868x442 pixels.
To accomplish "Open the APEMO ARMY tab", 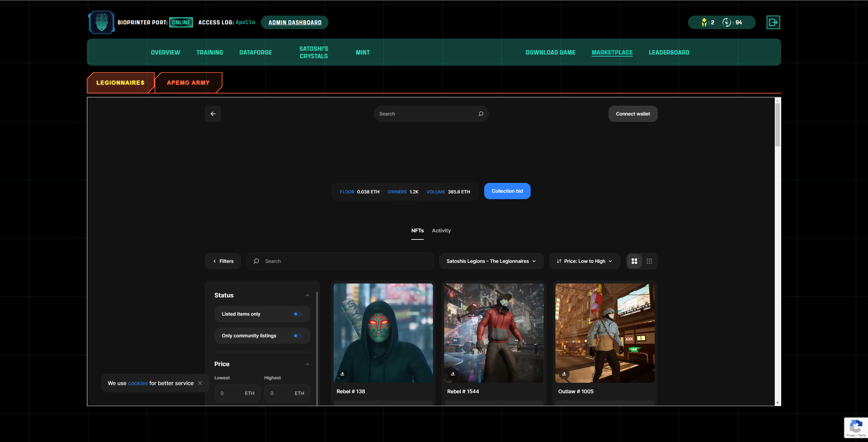I will 188,83.
